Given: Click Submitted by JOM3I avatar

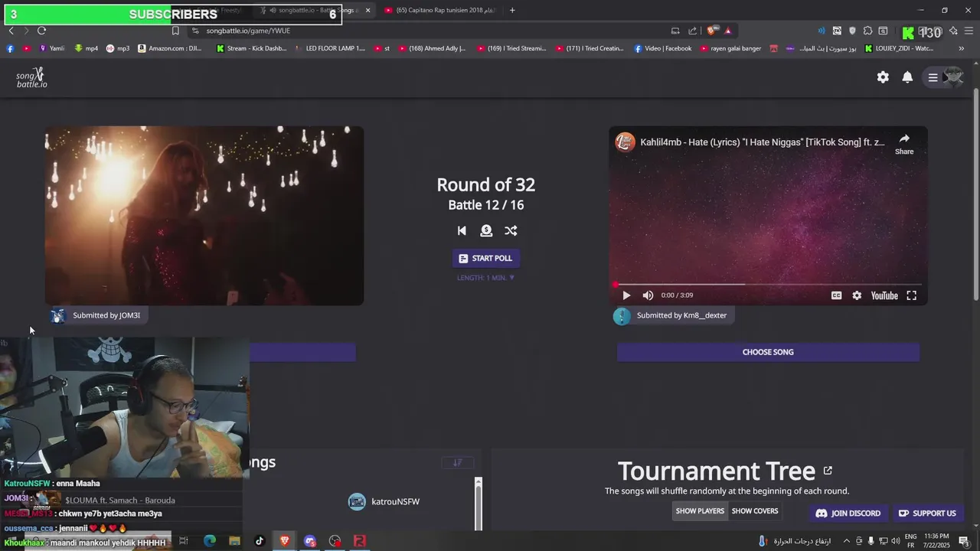Looking at the screenshot, I should (58, 315).
